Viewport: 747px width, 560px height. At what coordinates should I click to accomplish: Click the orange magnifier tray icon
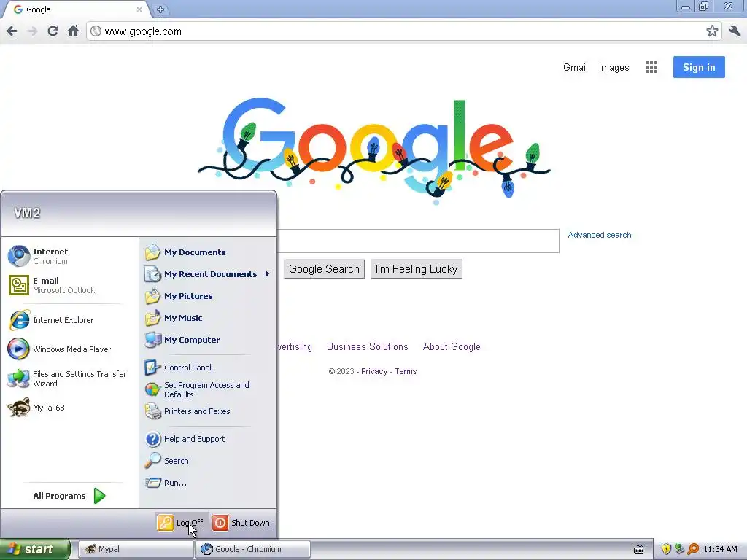693,549
